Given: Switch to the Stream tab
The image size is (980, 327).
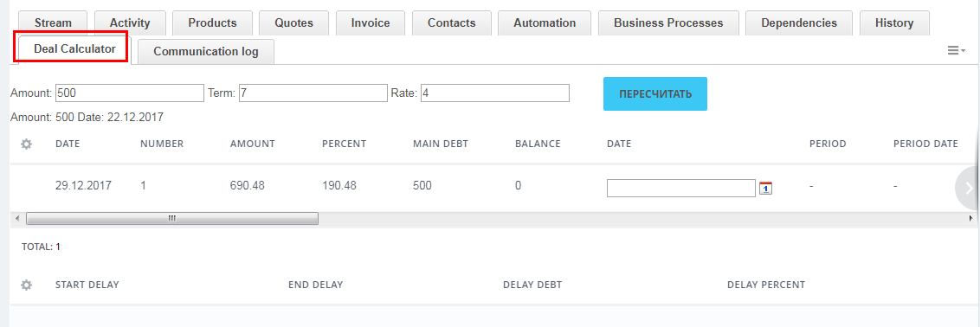Looking at the screenshot, I should [x=53, y=23].
